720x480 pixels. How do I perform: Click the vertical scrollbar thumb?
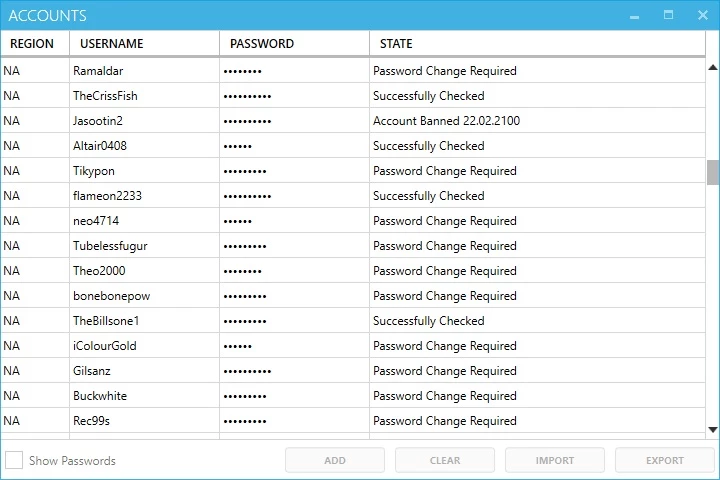713,172
